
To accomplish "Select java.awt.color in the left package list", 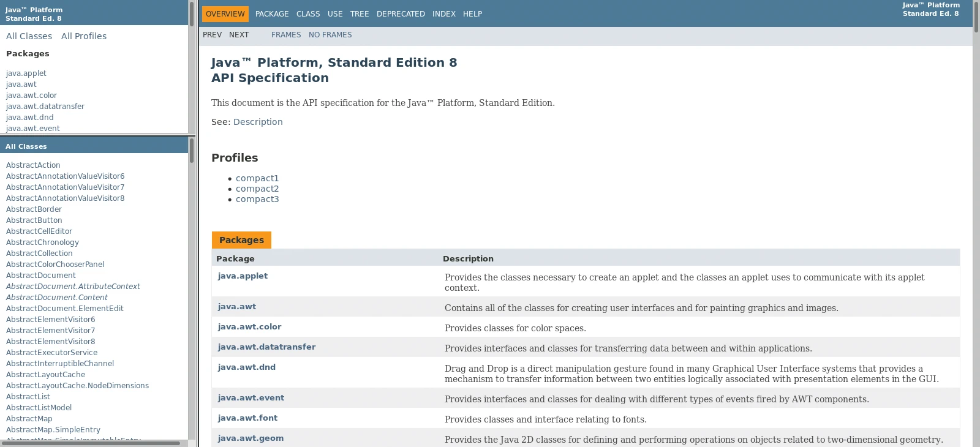I will 31,96.
